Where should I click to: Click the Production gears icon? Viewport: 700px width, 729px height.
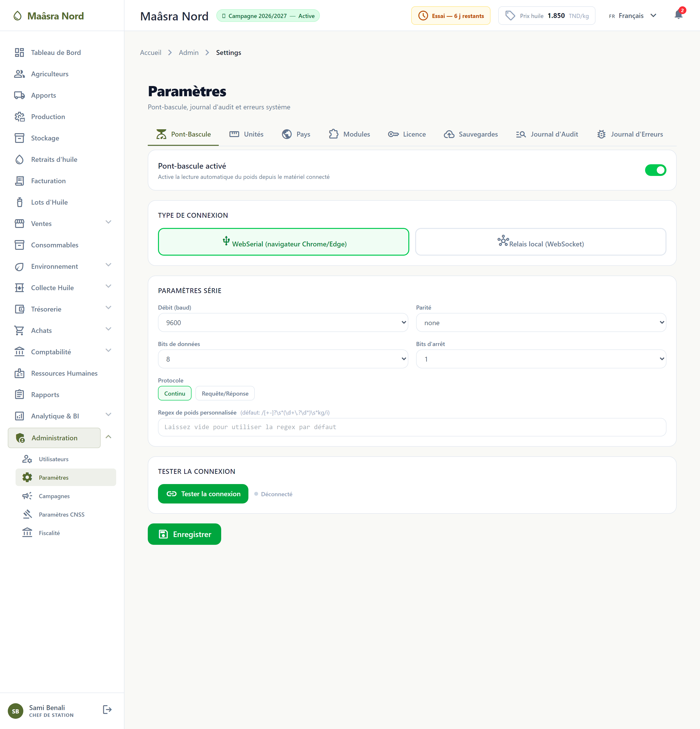19,117
